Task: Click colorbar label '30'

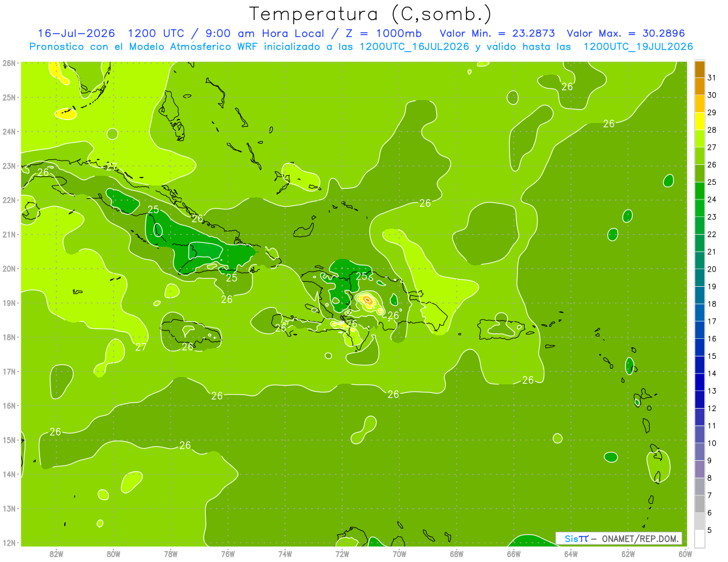Action: point(712,95)
